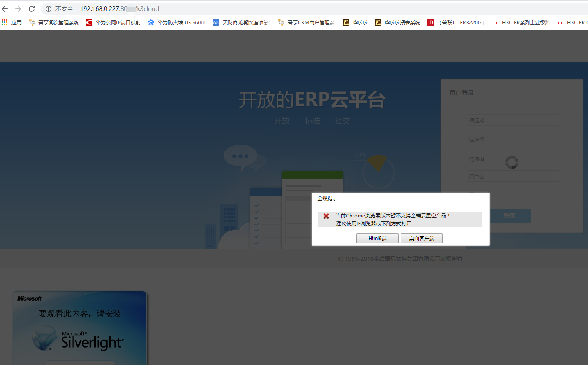Click the 用户登录 panel title

pos(462,93)
